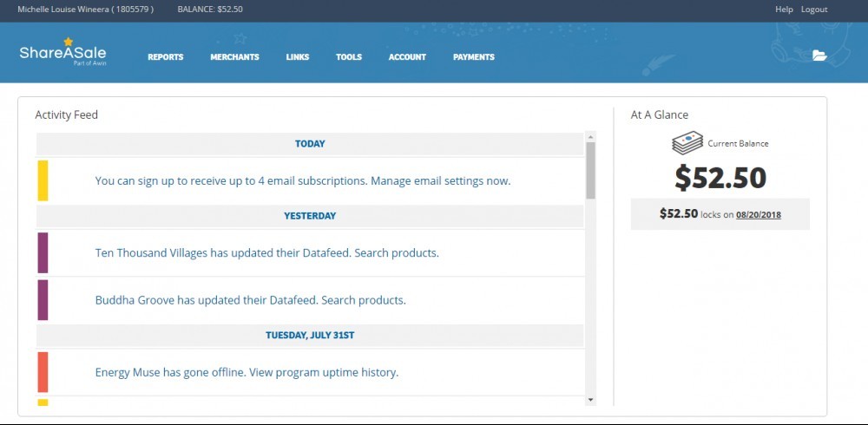Click the red marker beside Energy Muse
868x425 pixels.
point(43,372)
